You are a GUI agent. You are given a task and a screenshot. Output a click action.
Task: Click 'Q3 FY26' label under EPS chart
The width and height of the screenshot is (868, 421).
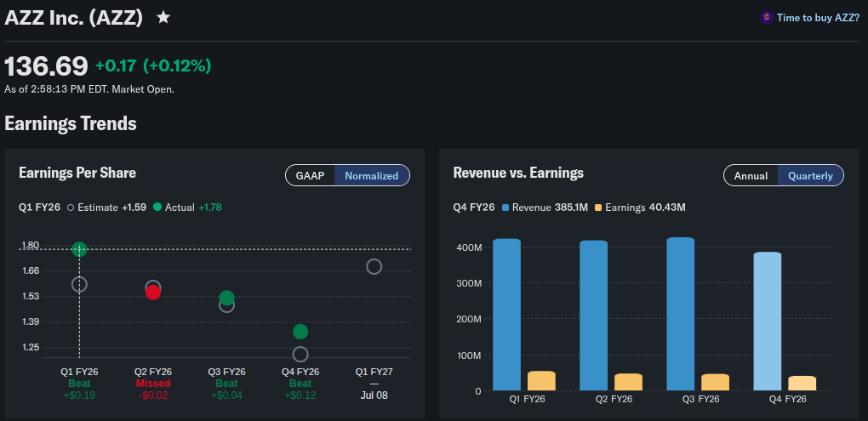[227, 372]
